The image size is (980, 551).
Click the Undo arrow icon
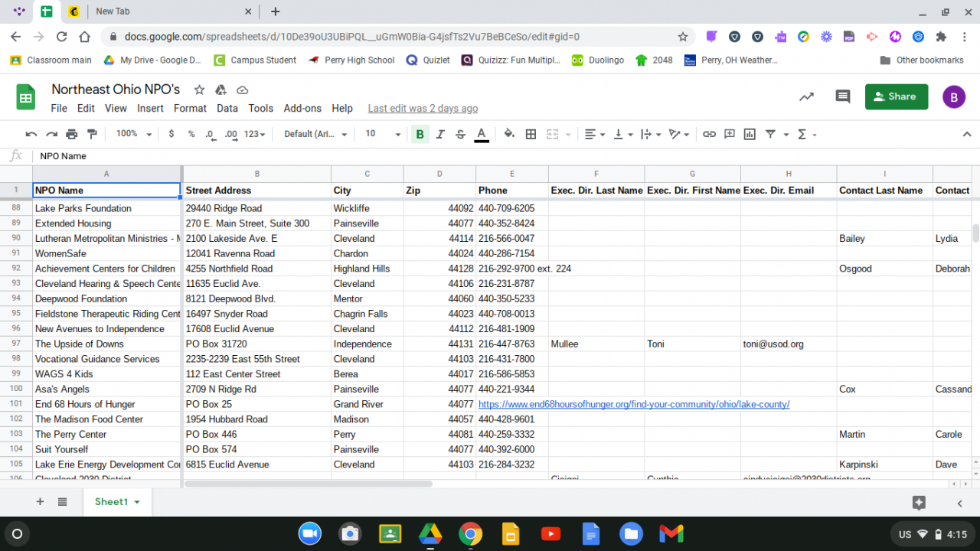pos(31,134)
